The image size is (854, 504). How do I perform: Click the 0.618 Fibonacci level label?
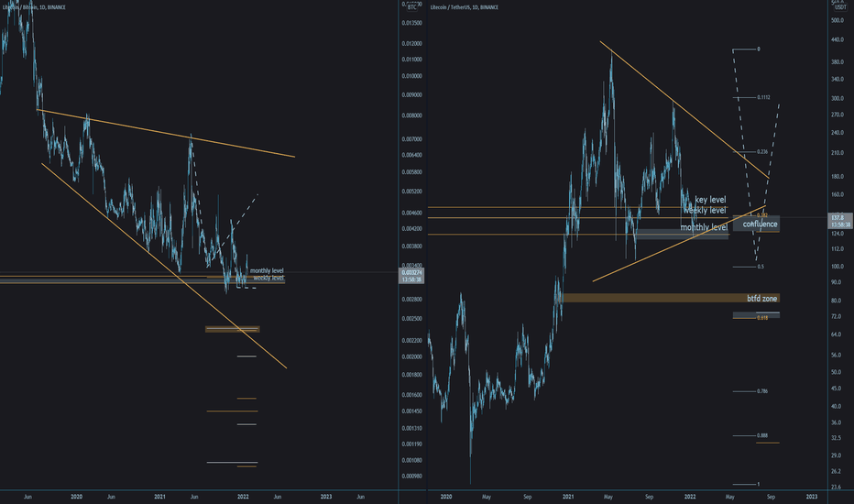coord(762,318)
